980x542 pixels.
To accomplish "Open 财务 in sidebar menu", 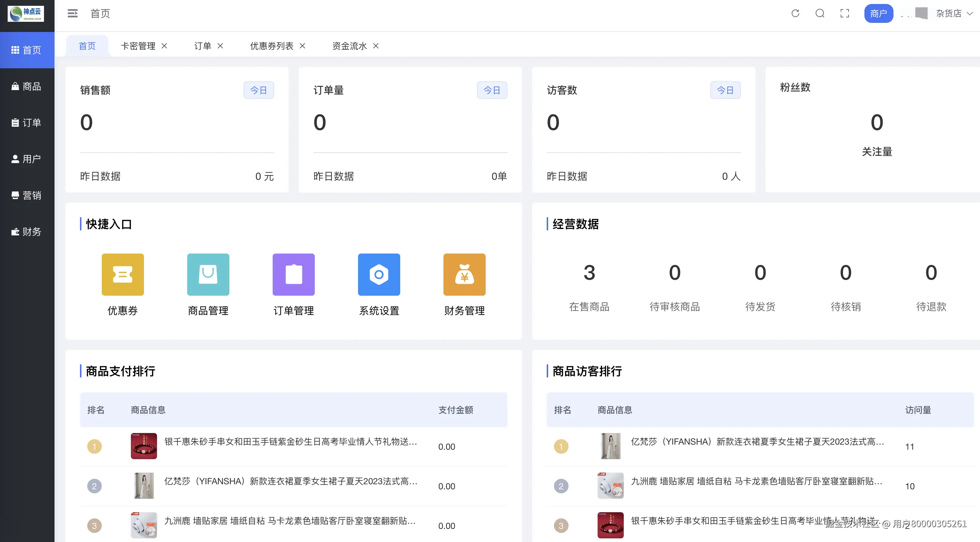I will [27, 231].
